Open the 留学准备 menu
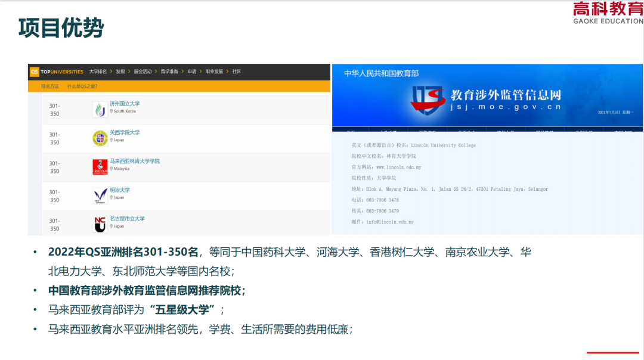This screenshot has width=644, height=360. point(169,72)
